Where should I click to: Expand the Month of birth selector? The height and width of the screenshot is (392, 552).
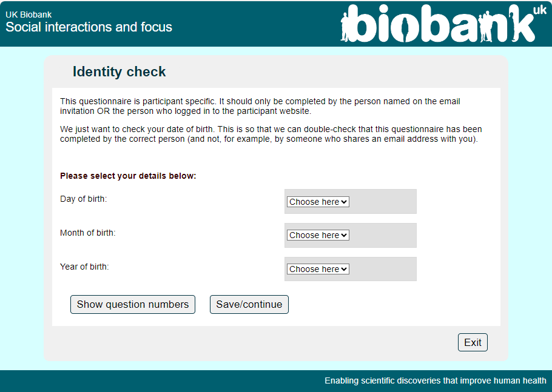point(318,235)
